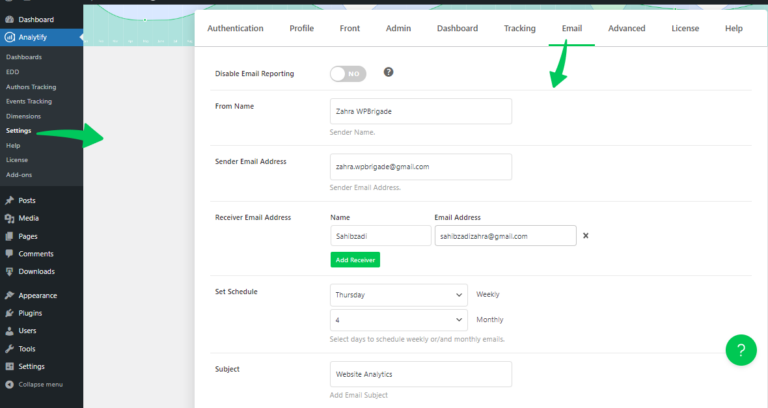Click the Analytify menu label
The height and width of the screenshot is (408, 768).
coord(33,37)
